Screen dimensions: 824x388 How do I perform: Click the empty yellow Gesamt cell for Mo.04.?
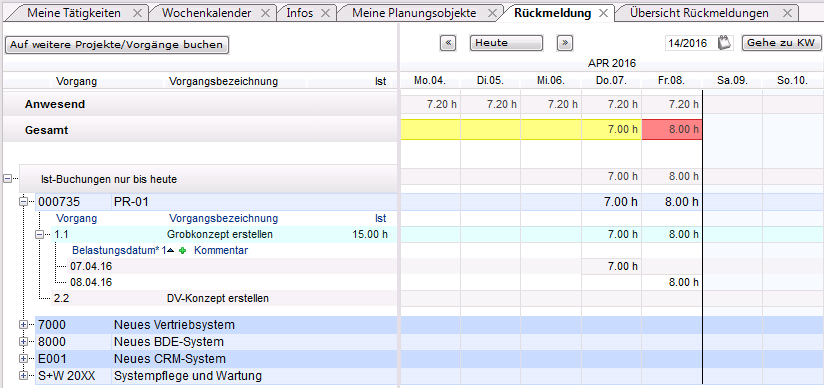click(x=430, y=130)
